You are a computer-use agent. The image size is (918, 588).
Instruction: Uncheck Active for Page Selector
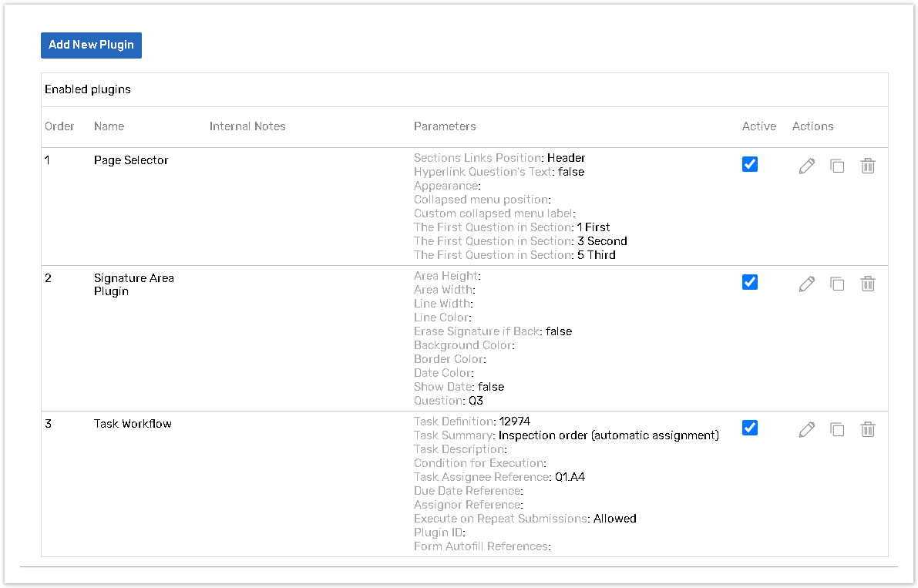(749, 164)
